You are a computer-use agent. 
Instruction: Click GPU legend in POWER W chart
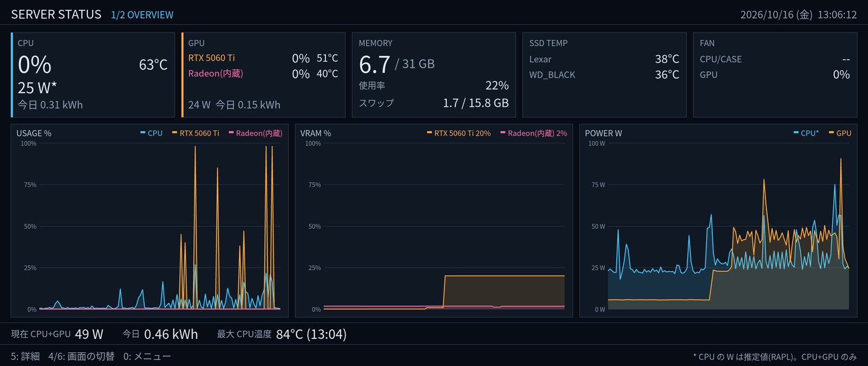[x=840, y=133]
